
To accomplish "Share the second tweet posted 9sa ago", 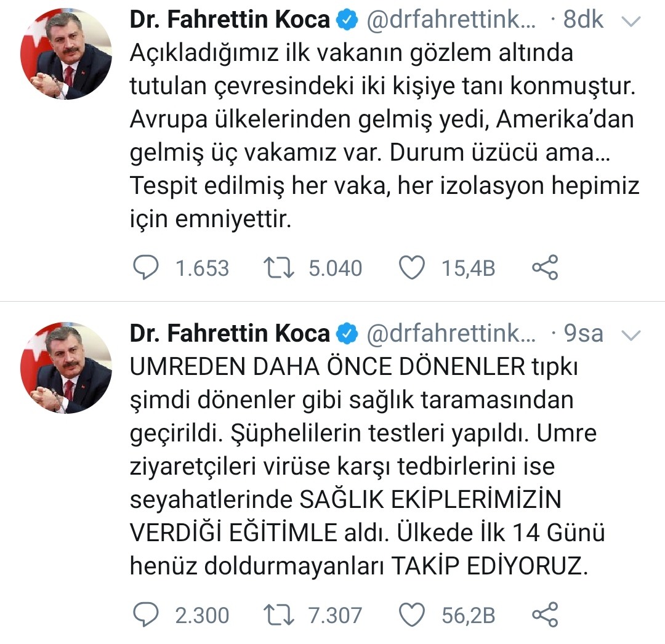I will click(545, 614).
